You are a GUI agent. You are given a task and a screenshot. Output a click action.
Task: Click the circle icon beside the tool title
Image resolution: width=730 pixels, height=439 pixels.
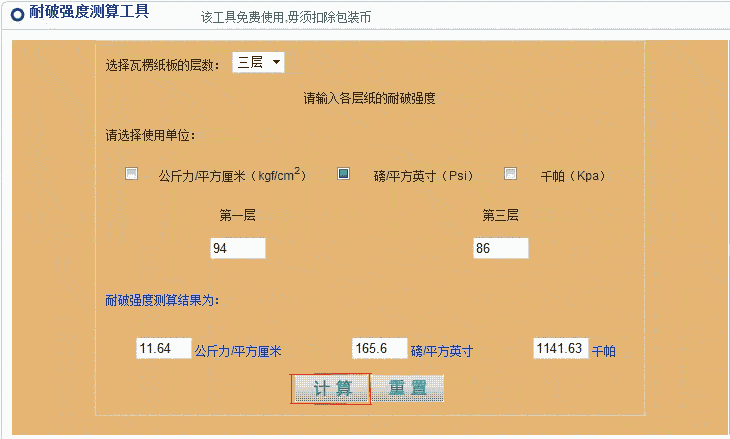point(17,15)
